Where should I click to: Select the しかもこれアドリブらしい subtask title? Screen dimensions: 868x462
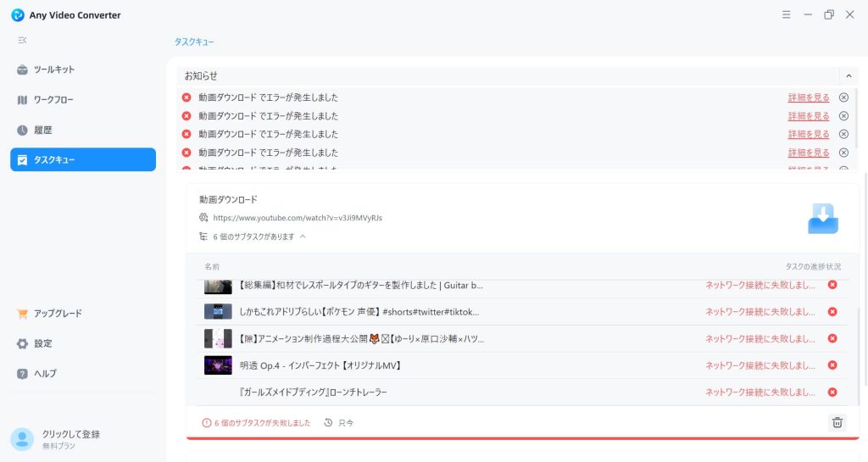click(359, 312)
